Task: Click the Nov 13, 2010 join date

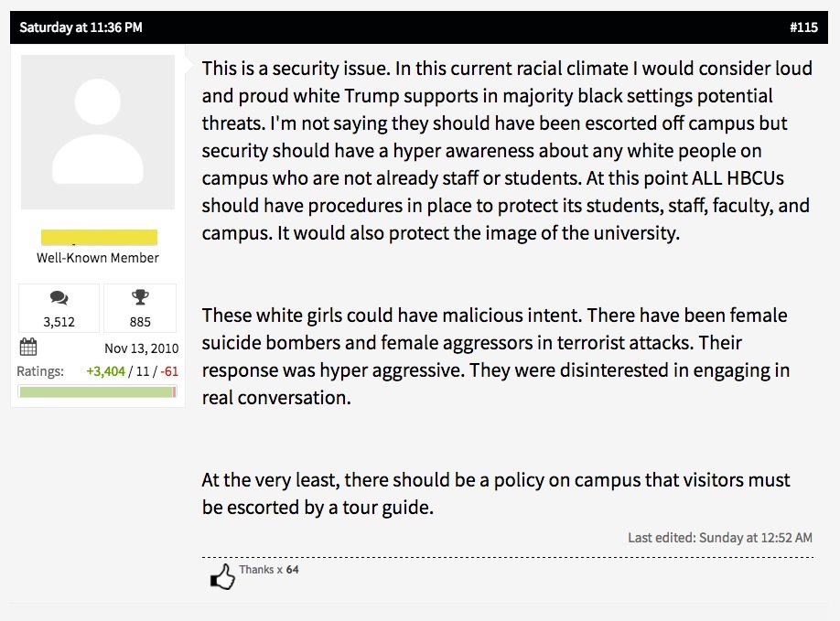Action: pyautogui.click(x=142, y=348)
